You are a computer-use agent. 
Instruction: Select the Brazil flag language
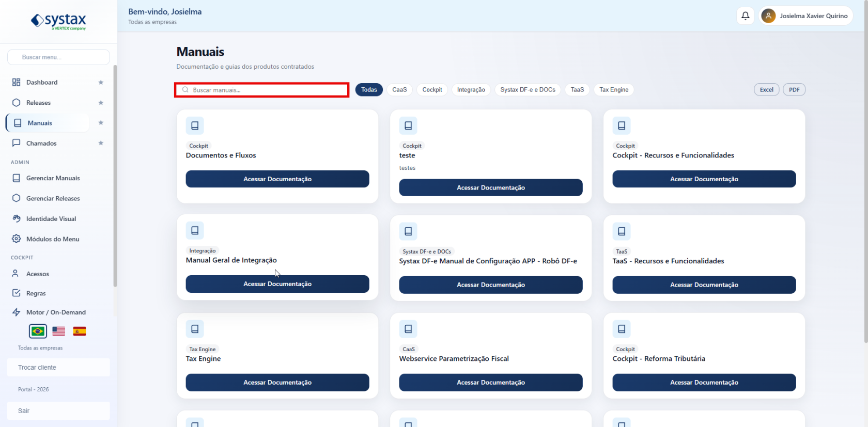(38, 331)
